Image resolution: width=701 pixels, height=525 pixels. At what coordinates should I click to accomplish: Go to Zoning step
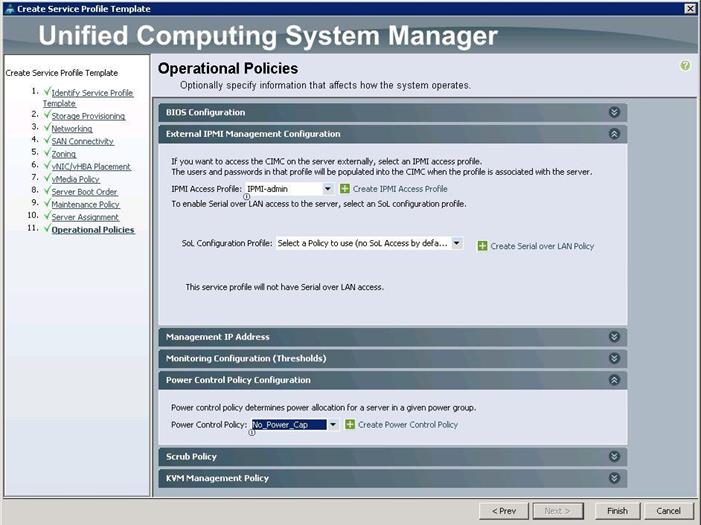point(63,154)
